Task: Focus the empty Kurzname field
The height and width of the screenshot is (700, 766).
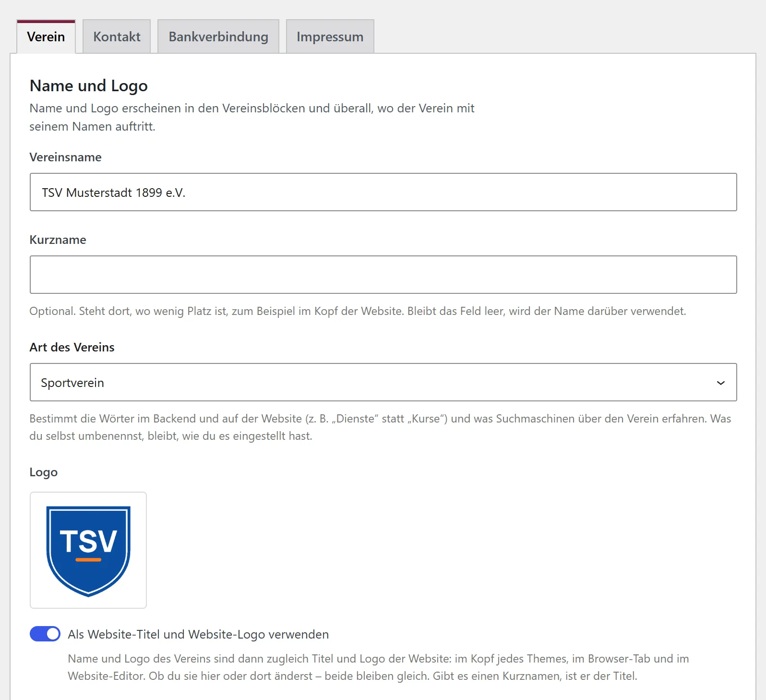Action: point(383,275)
